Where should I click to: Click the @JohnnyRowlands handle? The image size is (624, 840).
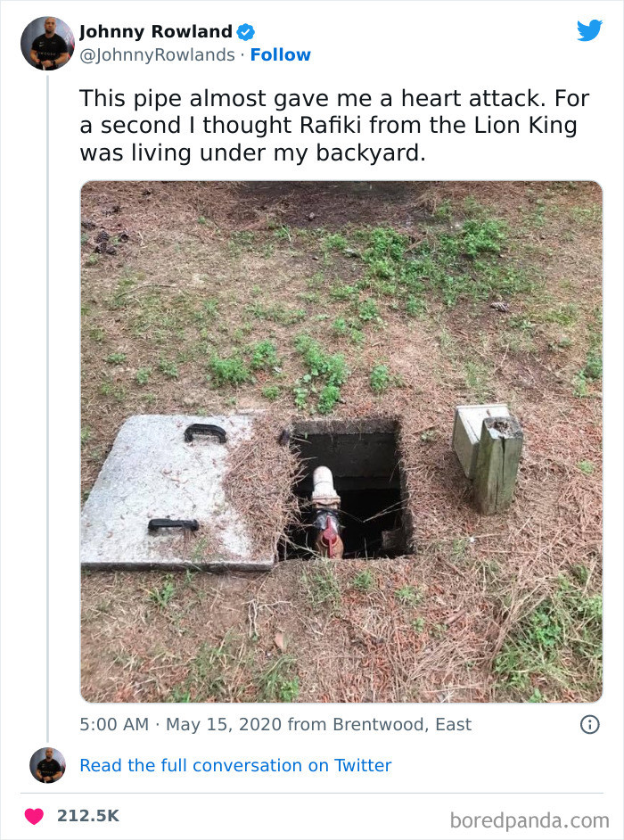pos(156,55)
